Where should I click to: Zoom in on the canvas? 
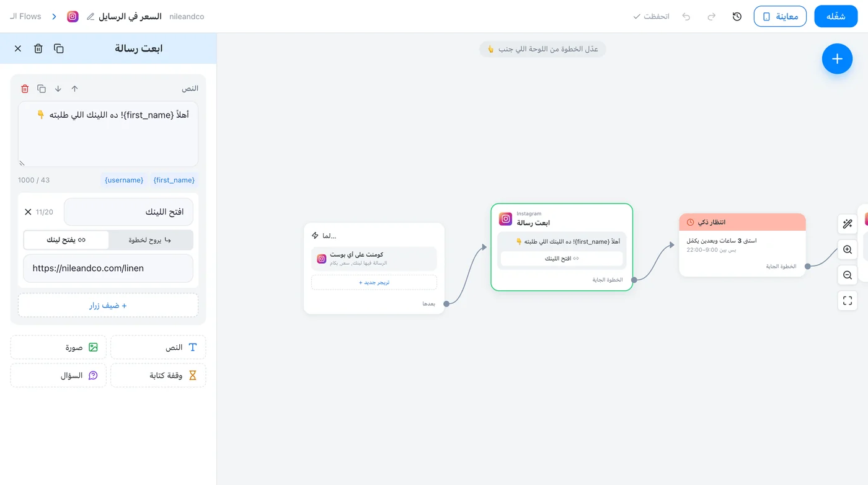848,249
